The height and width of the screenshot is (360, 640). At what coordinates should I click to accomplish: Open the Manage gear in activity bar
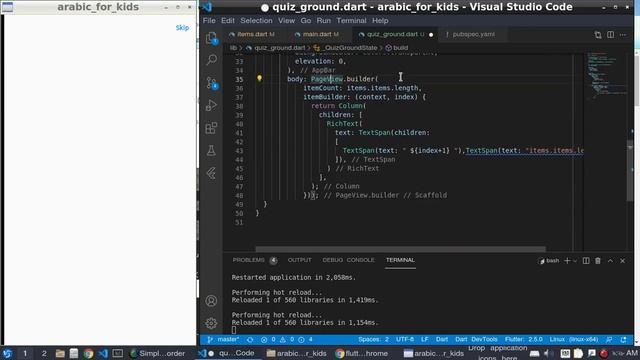point(211,323)
